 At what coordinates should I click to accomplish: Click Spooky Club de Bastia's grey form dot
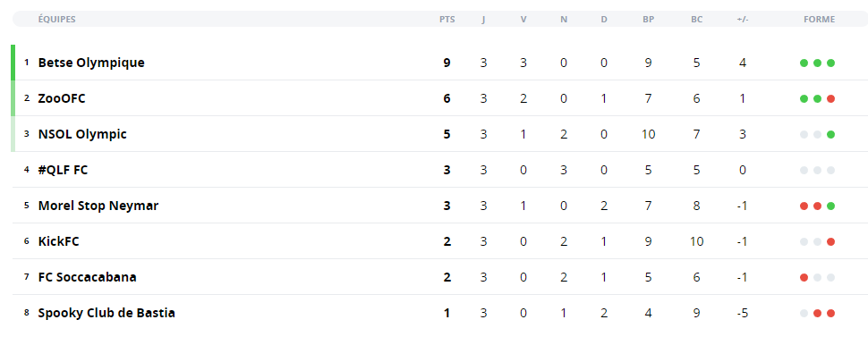click(804, 314)
